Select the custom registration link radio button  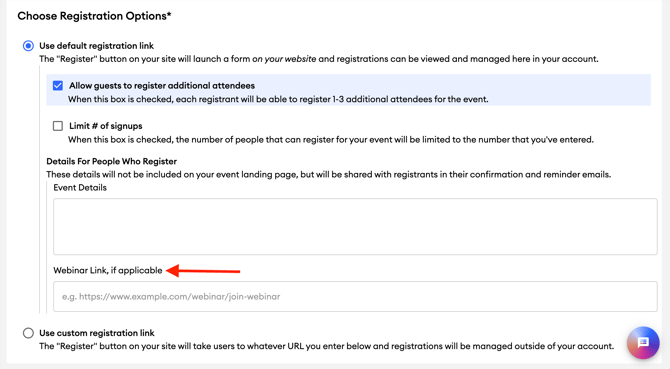28,333
